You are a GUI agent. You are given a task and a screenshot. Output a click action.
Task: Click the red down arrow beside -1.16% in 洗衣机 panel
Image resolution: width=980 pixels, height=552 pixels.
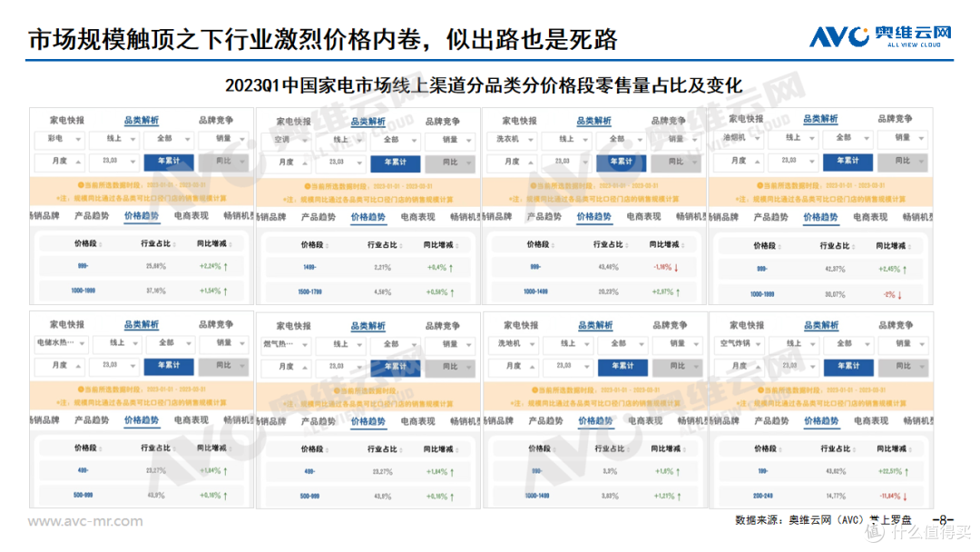[676, 268]
